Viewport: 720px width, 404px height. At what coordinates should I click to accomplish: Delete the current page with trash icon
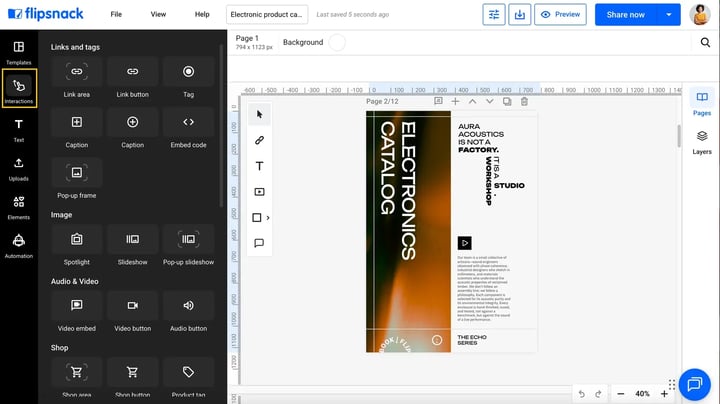524,101
